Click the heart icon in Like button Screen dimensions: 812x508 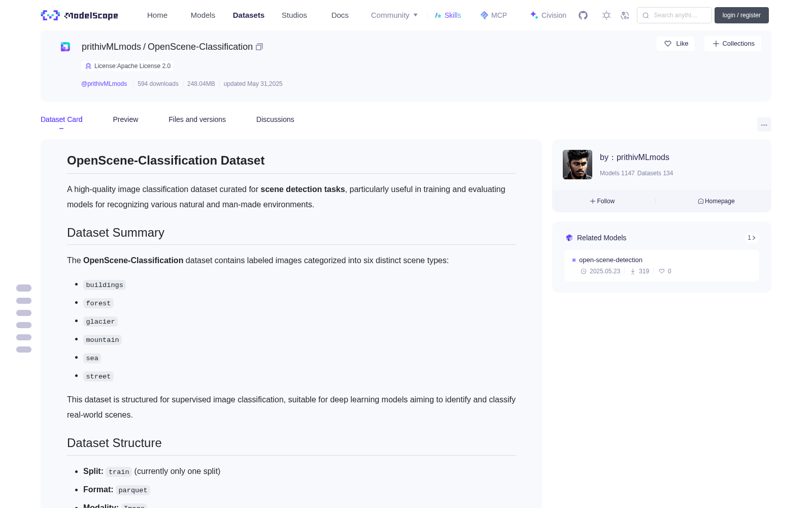pyautogui.click(x=668, y=44)
